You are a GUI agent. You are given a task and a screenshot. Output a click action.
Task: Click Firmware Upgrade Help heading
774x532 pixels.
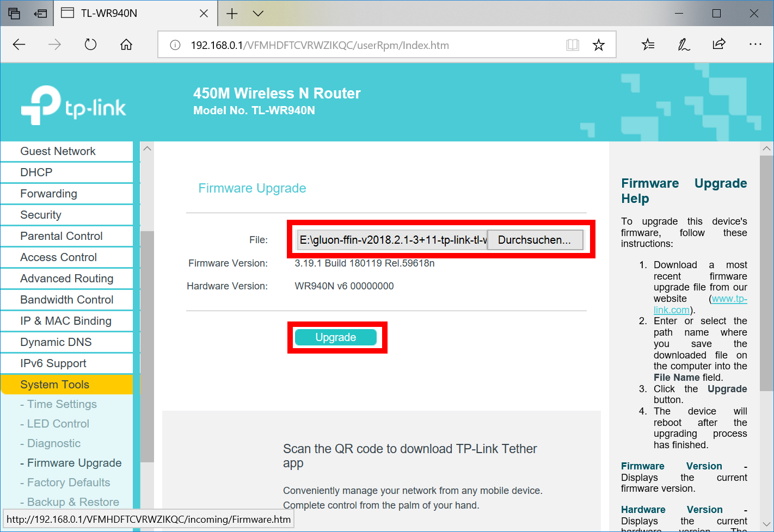pyautogui.click(x=684, y=191)
